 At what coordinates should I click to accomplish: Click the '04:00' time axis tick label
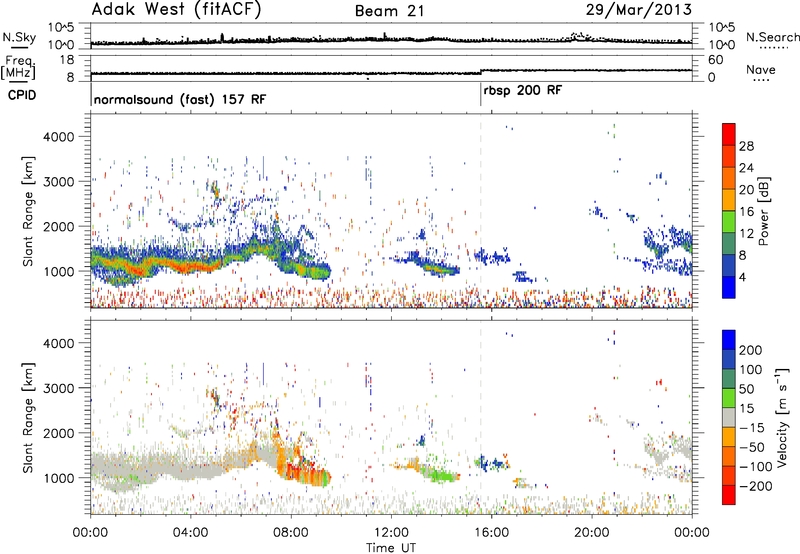(x=191, y=533)
